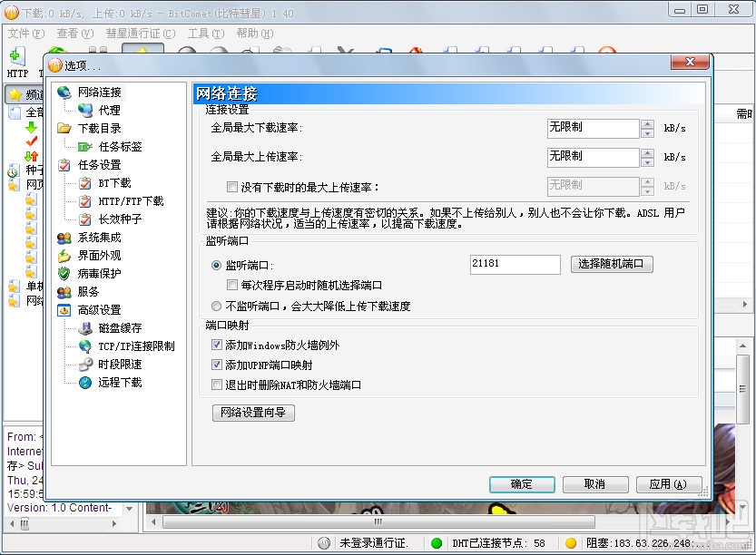The image size is (756, 555).
Task: Click the BT下载 icon in tree
Action: coord(85,183)
